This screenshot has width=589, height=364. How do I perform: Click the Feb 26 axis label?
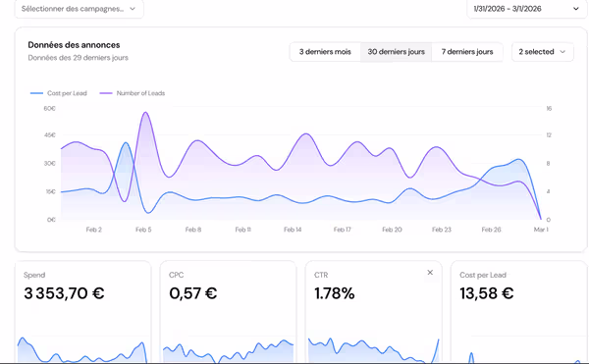(492, 230)
